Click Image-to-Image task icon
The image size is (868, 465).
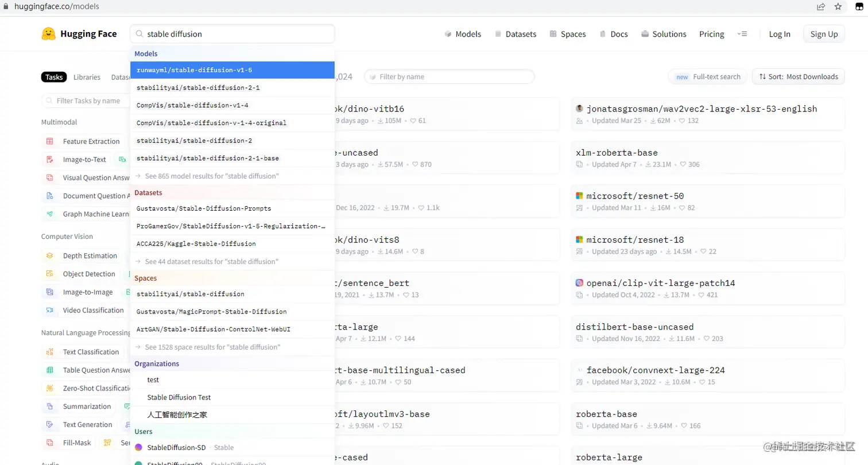coord(50,292)
